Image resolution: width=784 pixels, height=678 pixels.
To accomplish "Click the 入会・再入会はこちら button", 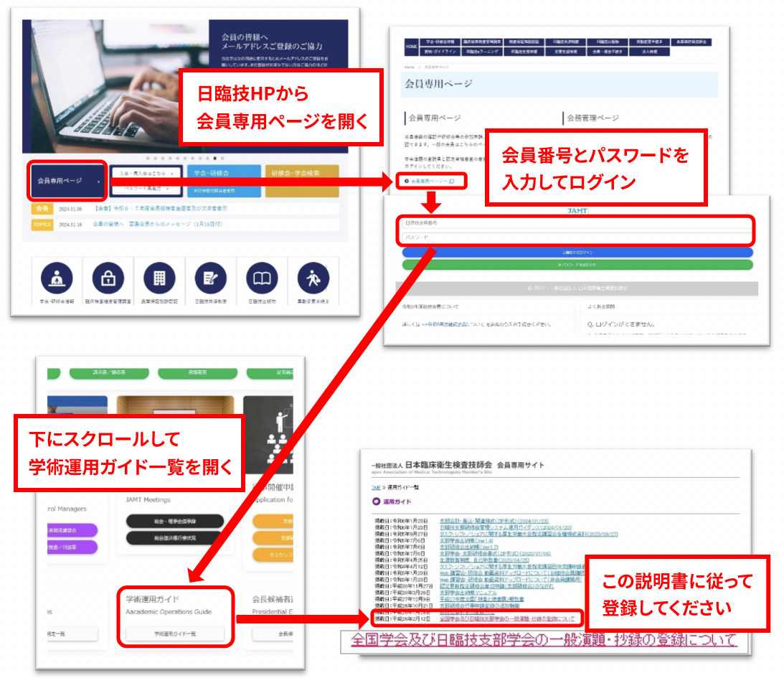I will click(146, 173).
